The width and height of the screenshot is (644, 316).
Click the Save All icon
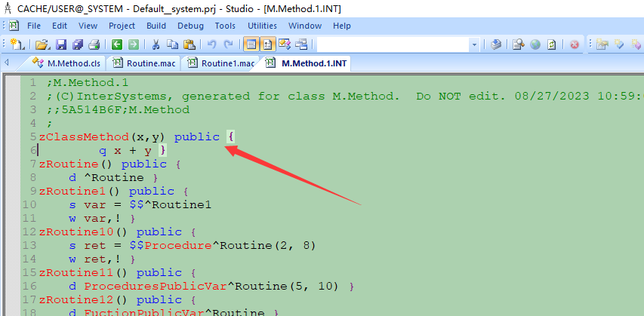coord(78,44)
